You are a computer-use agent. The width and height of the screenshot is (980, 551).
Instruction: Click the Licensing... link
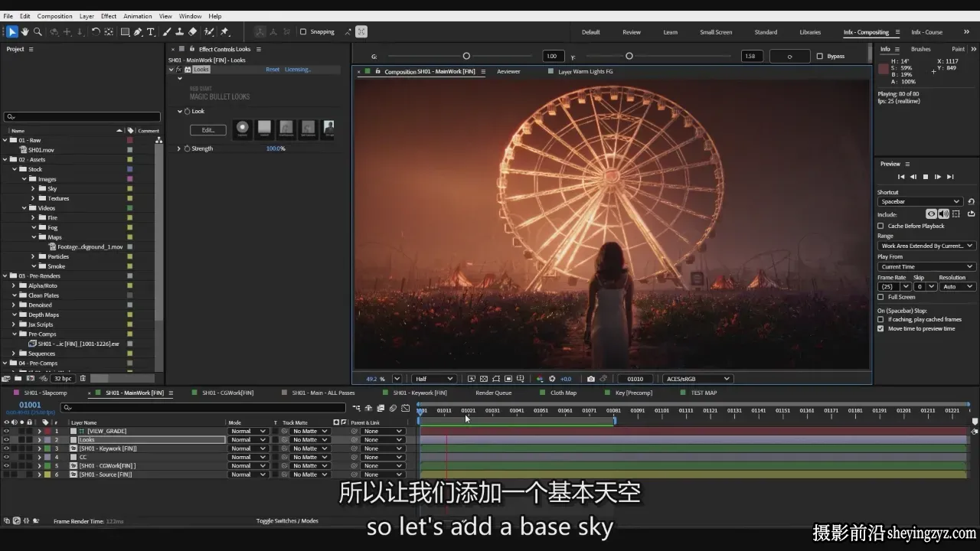[297, 70]
